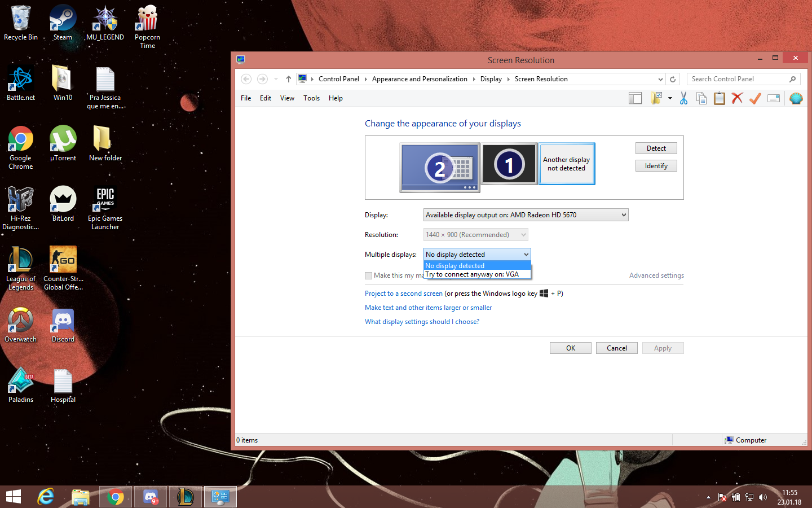Viewport: 812px width, 508px height.
Task: Open Make text and other items larger link
Action: pyautogui.click(x=428, y=308)
